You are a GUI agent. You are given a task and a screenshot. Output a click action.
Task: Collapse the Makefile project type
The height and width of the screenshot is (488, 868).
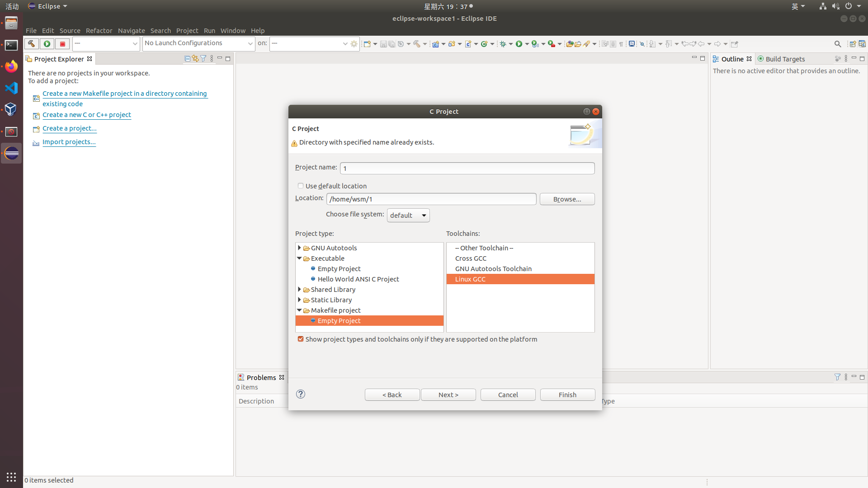pos(299,310)
